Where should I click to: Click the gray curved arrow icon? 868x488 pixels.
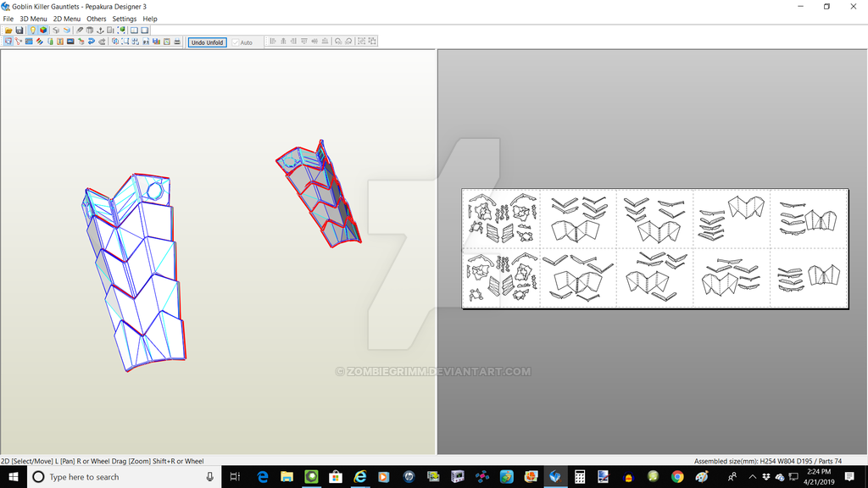pos(102,42)
